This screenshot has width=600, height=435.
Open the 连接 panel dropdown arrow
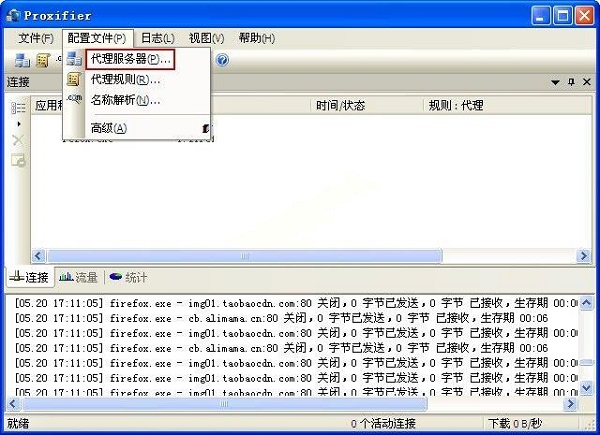(x=556, y=82)
